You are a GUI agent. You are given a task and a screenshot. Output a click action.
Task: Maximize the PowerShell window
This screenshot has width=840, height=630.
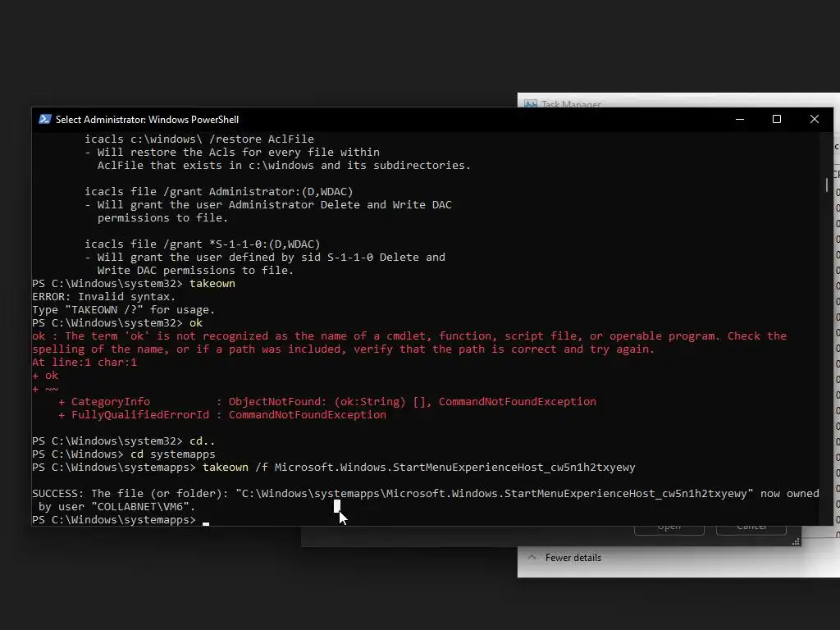(x=776, y=119)
